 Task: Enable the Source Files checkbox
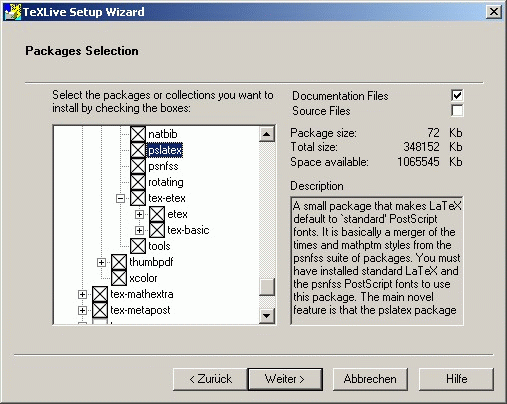[457, 110]
